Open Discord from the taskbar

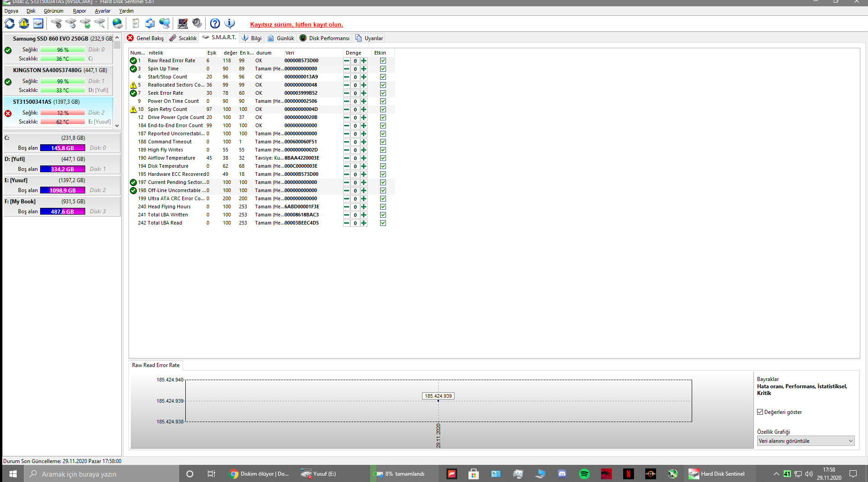[x=562, y=474]
